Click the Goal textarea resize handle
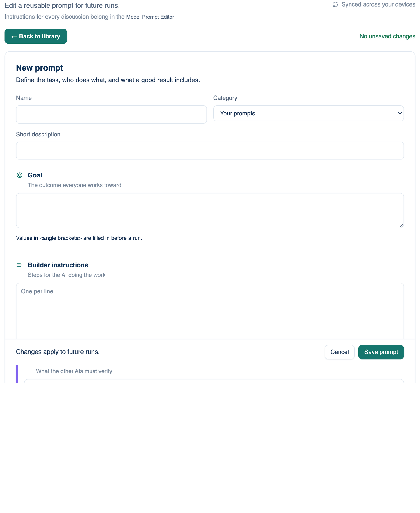Viewport: 420px width, 513px height. click(x=401, y=225)
